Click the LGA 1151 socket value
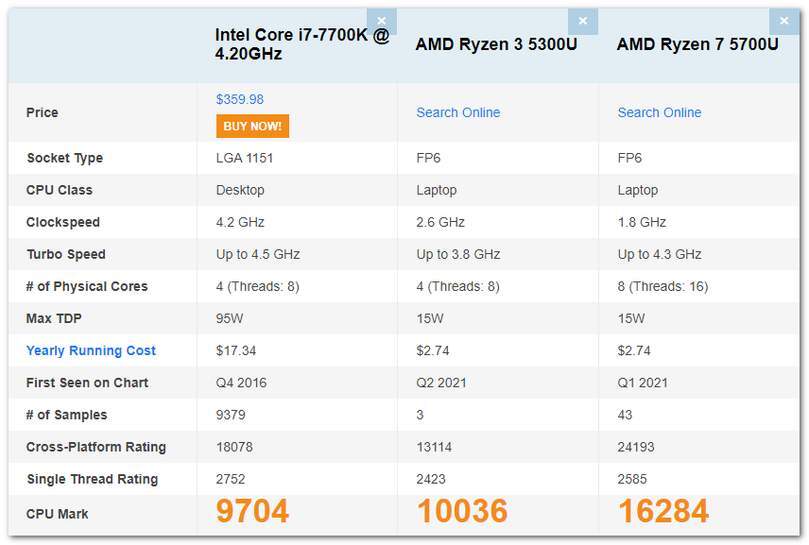Image resolution: width=809 pixels, height=545 pixels. tap(244, 158)
